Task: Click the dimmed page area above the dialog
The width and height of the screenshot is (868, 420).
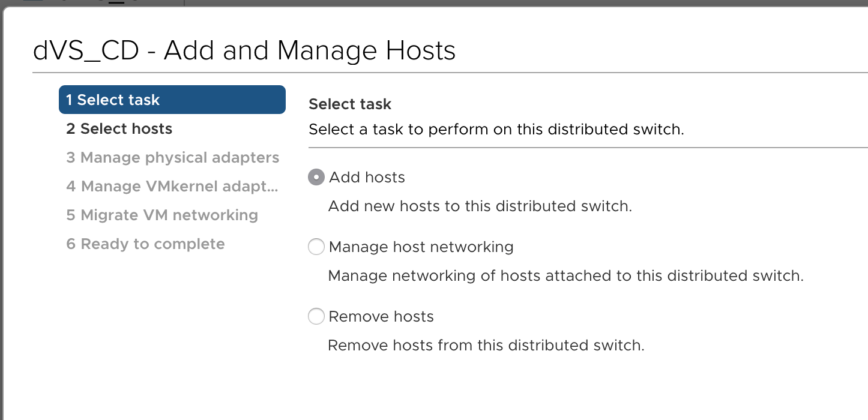Action: (x=480, y=3)
